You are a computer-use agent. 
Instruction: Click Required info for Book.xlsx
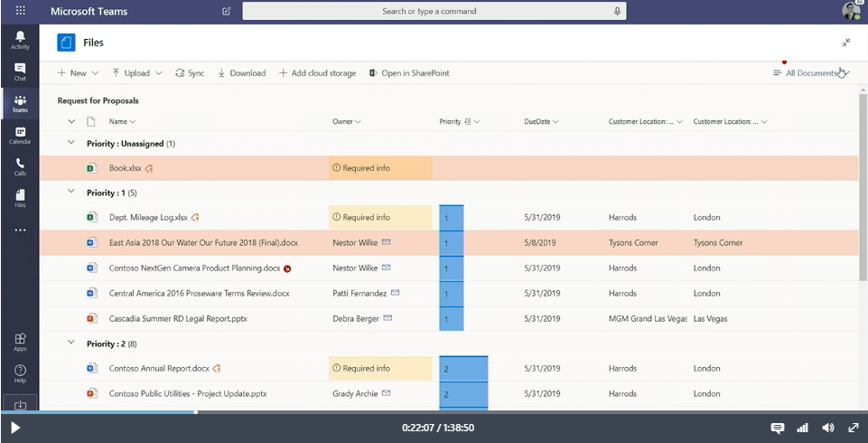[380, 168]
